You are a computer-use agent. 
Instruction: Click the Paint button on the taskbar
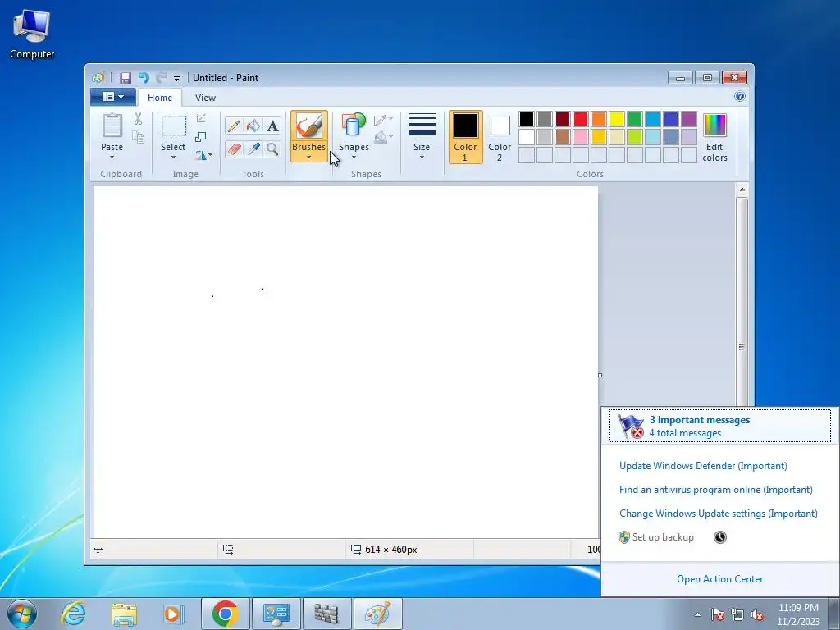[377, 614]
